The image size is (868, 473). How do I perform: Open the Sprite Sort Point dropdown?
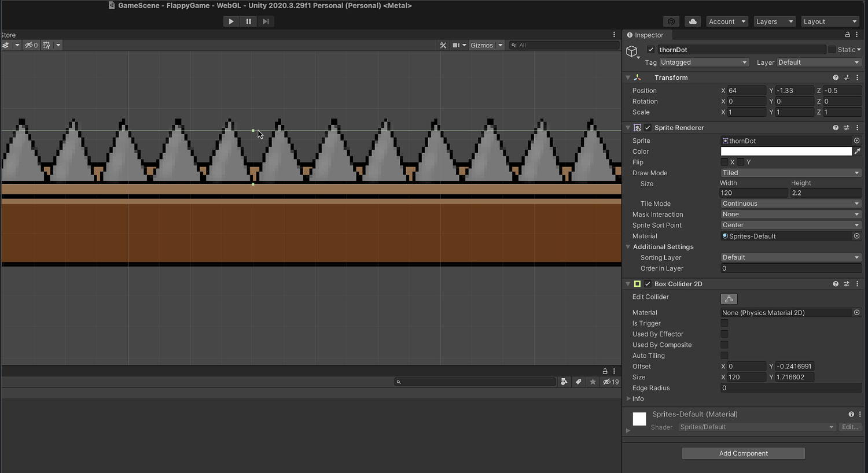pyautogui.click(x=791, y=226)
